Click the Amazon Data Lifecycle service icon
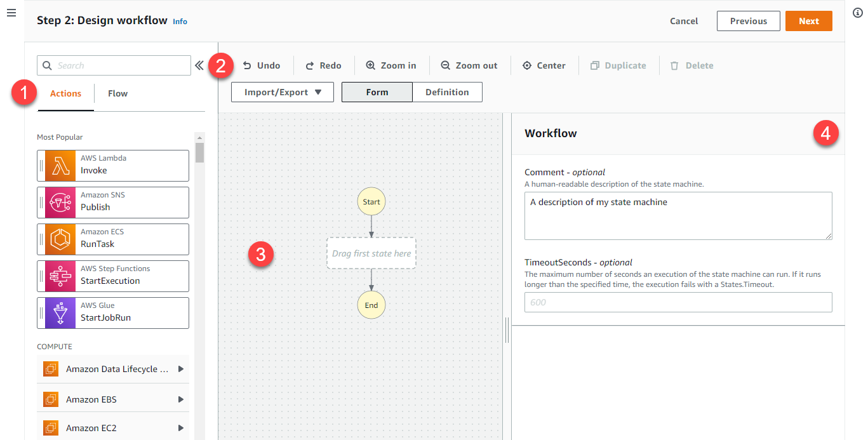The height and width of the screenshot is (440, 868). pos(51,369)
